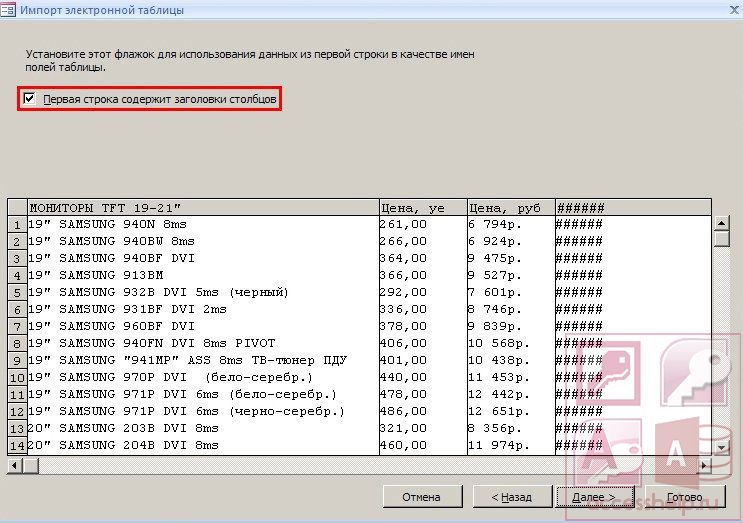The width and height of the screenshot is (743, 523).
Task: Uncheck 'Первая строка содержит заголовки столбцов' checkbox
Action: pos(29,99)
